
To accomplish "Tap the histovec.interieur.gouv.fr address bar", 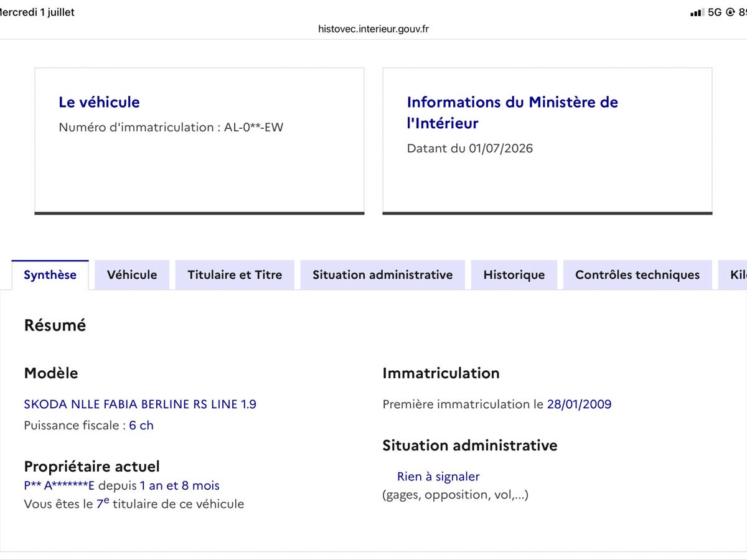I will pos(374,29).
